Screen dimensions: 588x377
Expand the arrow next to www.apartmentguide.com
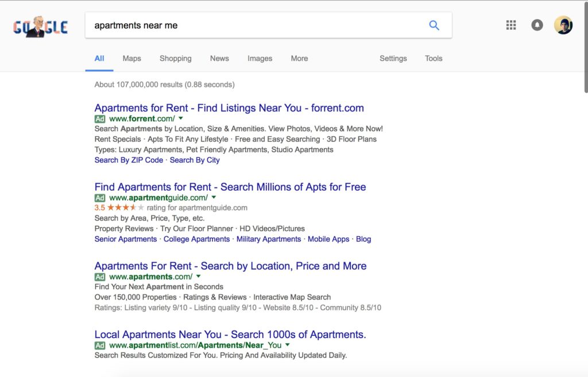point(214,197)
